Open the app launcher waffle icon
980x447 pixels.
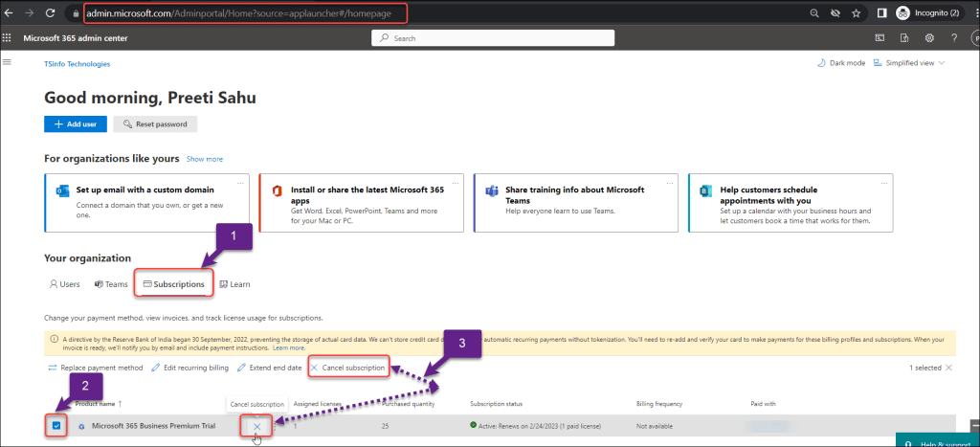(7, 38)
